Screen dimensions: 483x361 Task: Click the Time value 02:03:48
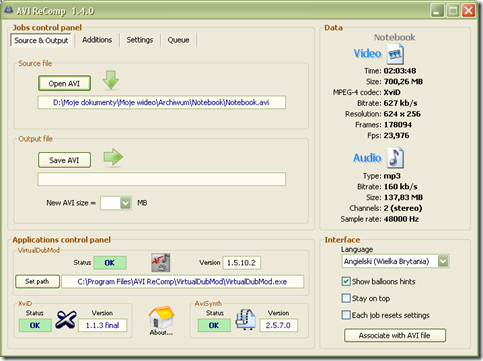400,71
